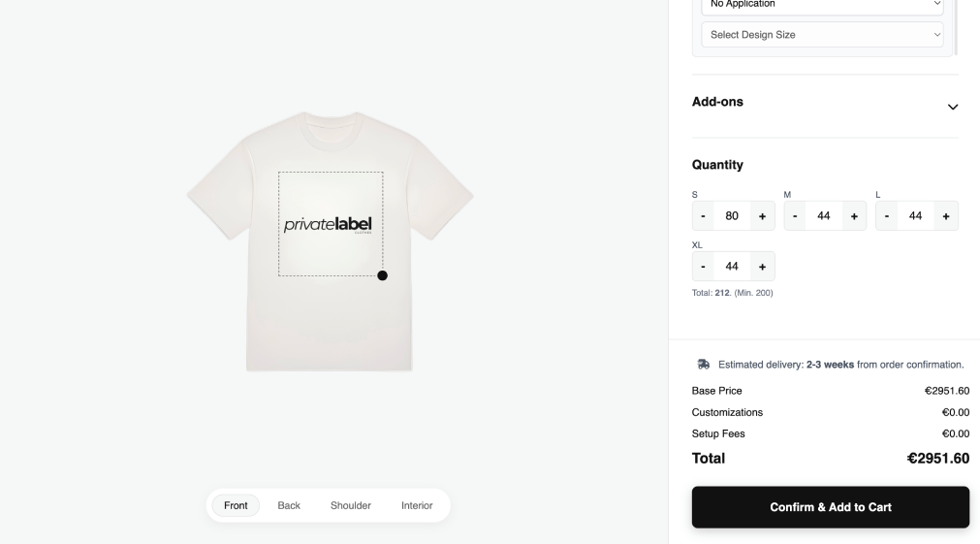Viewport: 980px width, 544px height.
Task: Decrease size S quantity with minus button
Action: 704,216
